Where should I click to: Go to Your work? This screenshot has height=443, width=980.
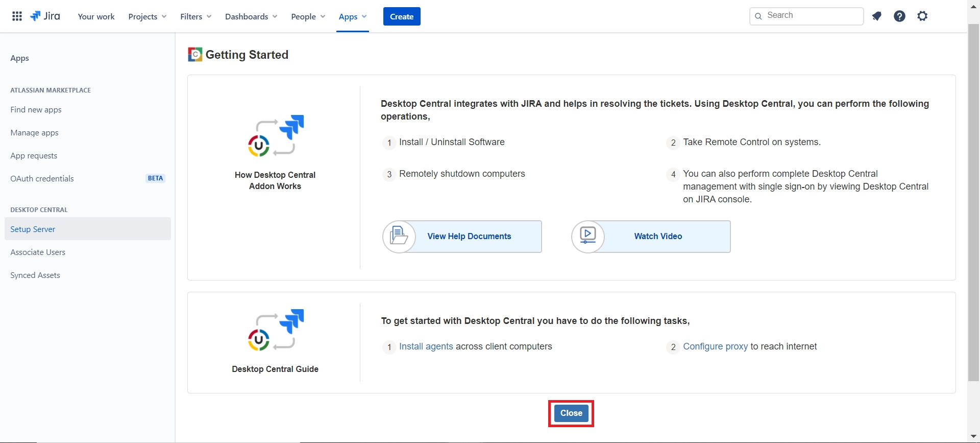(x=96, y=16)
